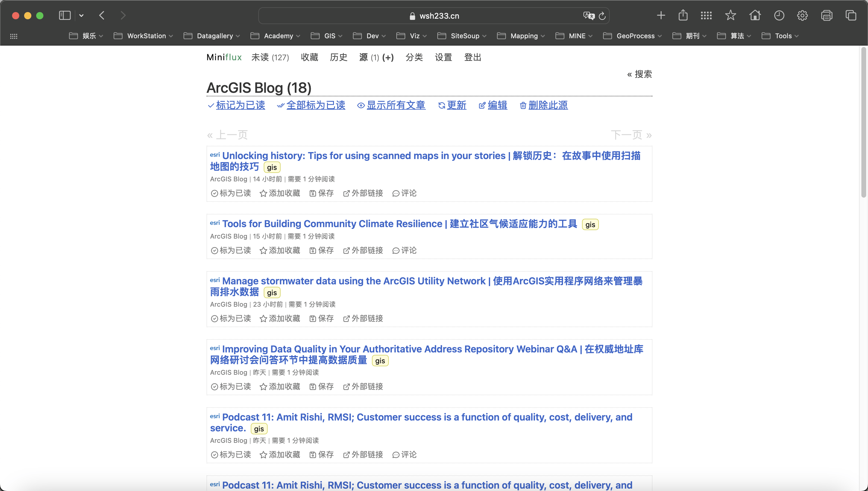Screen dimensions: 868x491
Task: Toggle 添加收藏 for first Podcast 11 article
Action: click(x=280, y=455)
